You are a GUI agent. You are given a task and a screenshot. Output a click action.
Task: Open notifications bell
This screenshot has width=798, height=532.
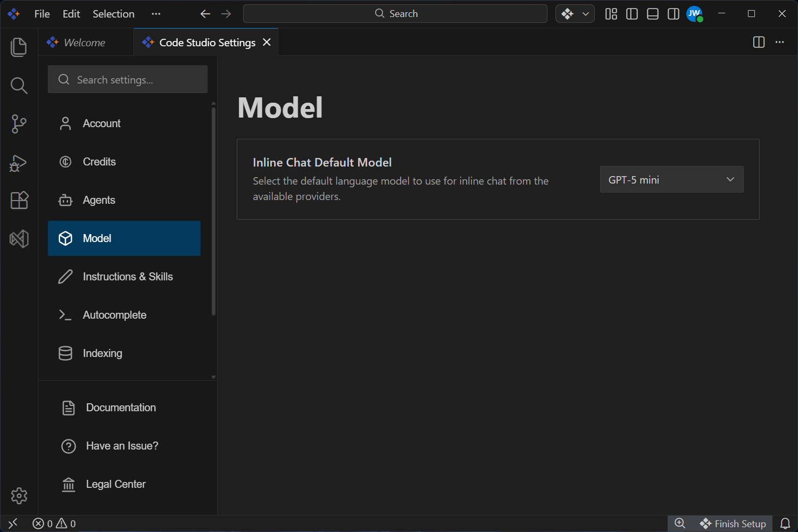pos(785,523)
